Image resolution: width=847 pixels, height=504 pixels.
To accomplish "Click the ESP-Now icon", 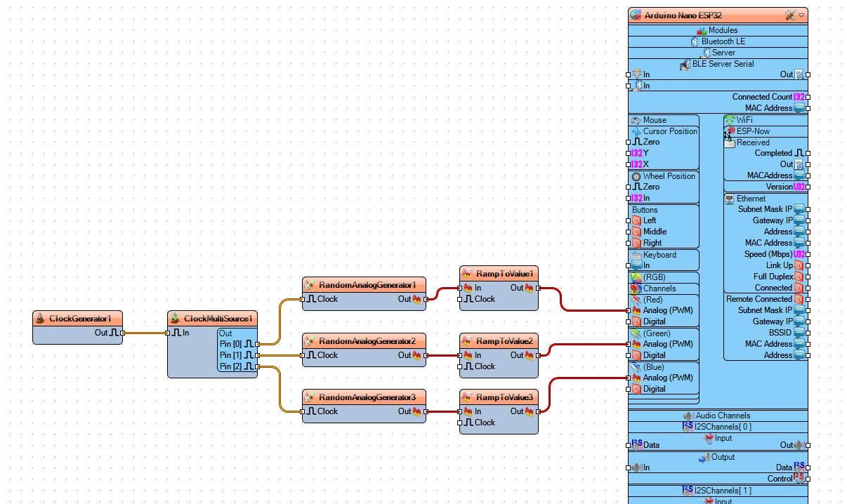I will tap(730, 131).
